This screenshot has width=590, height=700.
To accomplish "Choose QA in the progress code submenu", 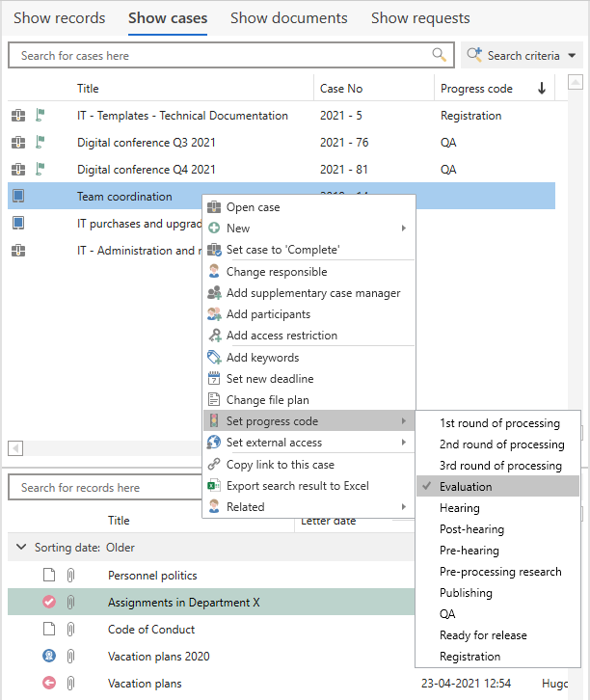I will coord(447,614).
